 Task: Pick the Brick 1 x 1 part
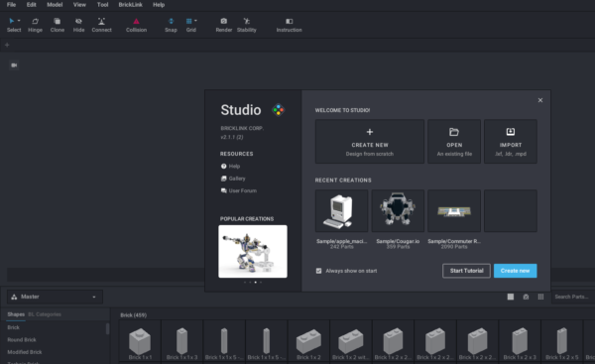[140, 340]
